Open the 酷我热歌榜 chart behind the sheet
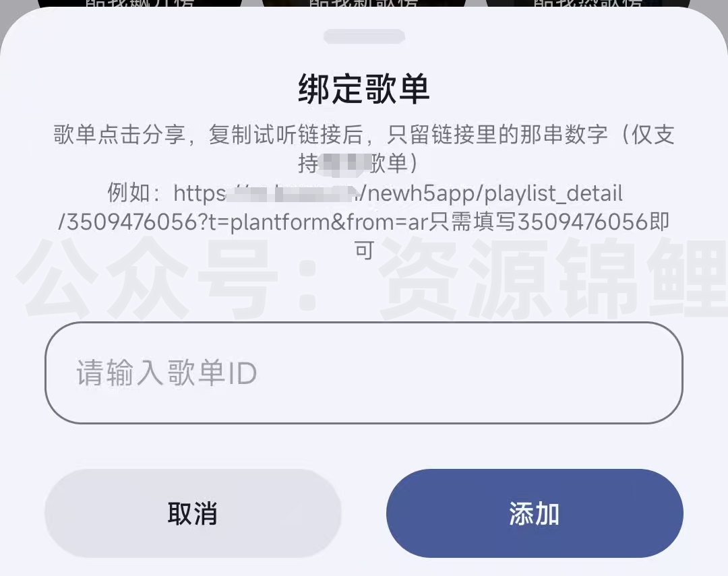 pyautogui.click(x=588, y=4)
